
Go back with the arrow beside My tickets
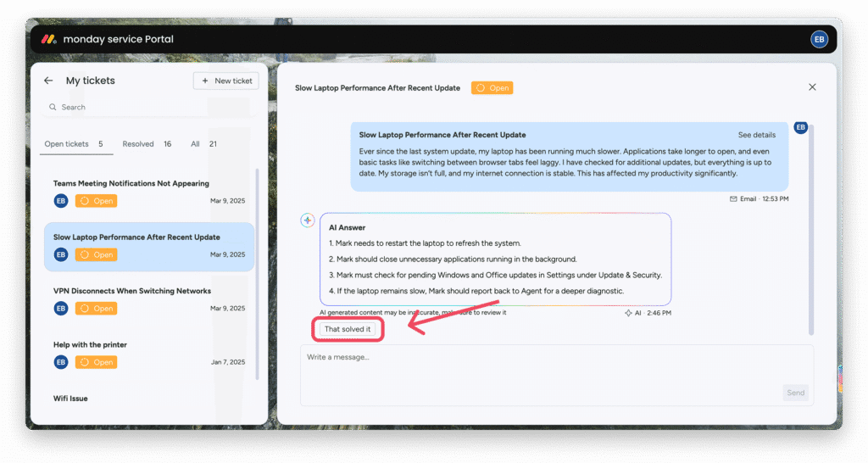[x=48, y=81]
